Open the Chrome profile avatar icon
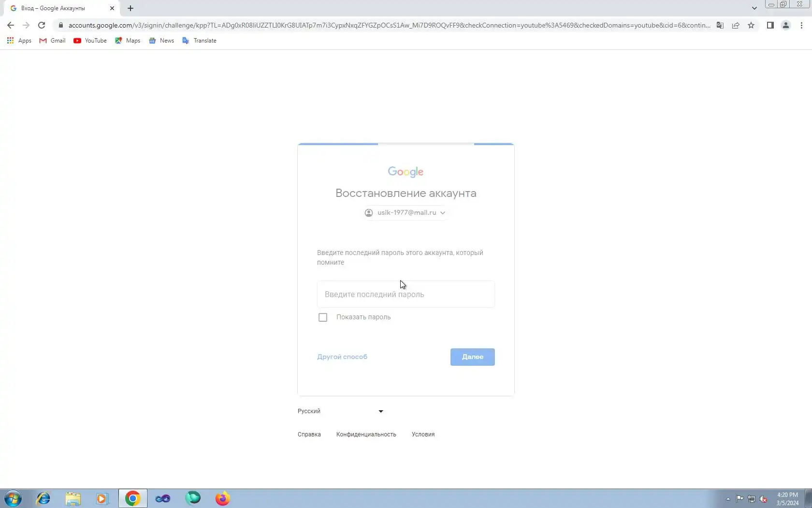Viewport: 812px width, 508px height. click(786, 25)
